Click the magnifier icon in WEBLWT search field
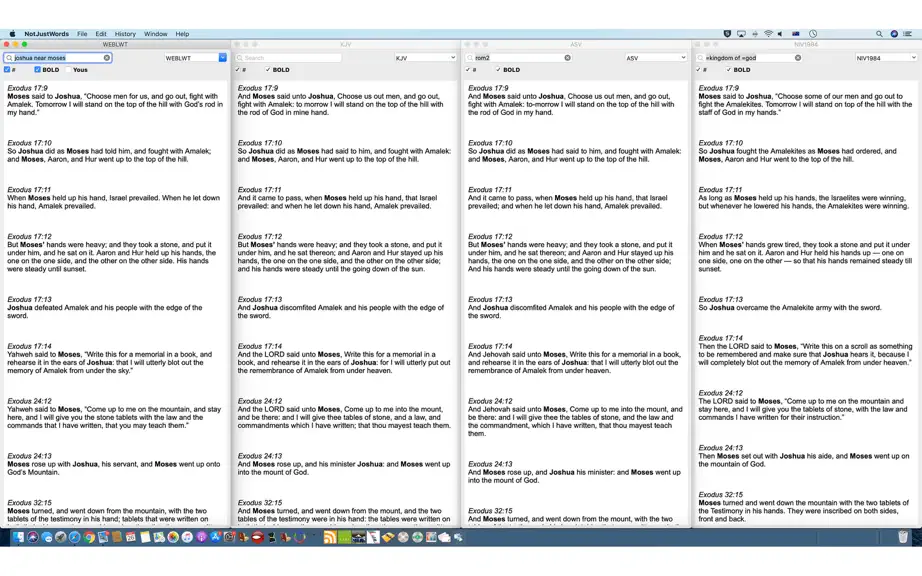The image size is (922, 576). coord(9,58)
